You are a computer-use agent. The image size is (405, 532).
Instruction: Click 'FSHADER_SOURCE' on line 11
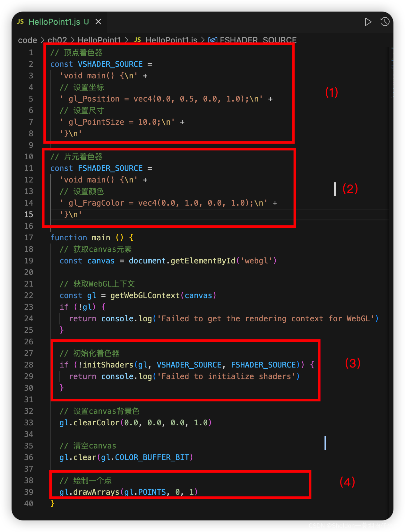110,168
